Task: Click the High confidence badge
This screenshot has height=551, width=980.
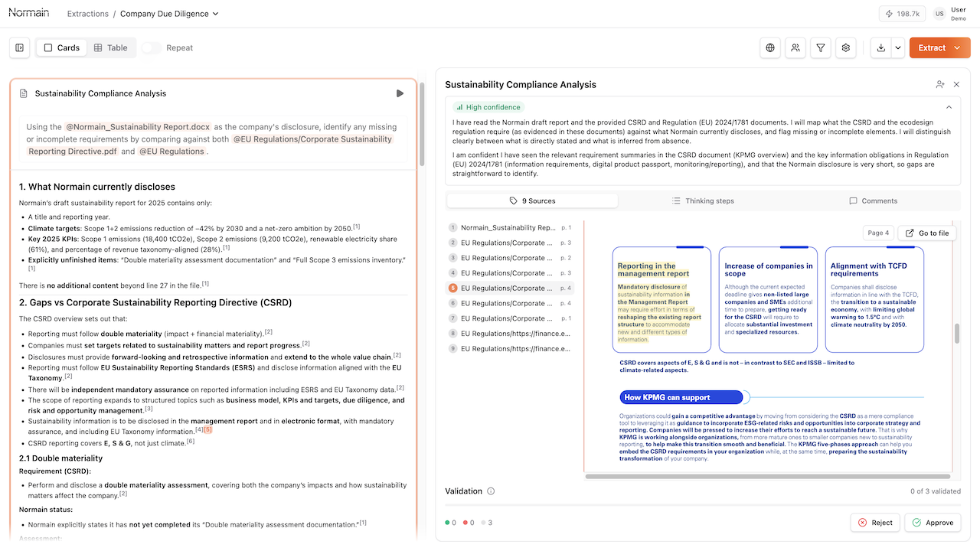Action: (x=487, y=107)
